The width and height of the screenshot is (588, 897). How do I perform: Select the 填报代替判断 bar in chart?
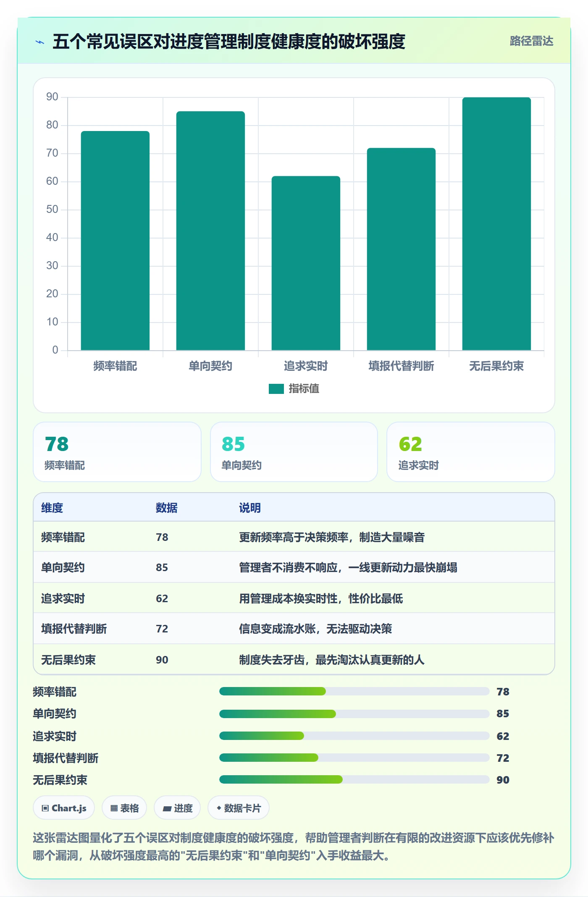point(401,249)
